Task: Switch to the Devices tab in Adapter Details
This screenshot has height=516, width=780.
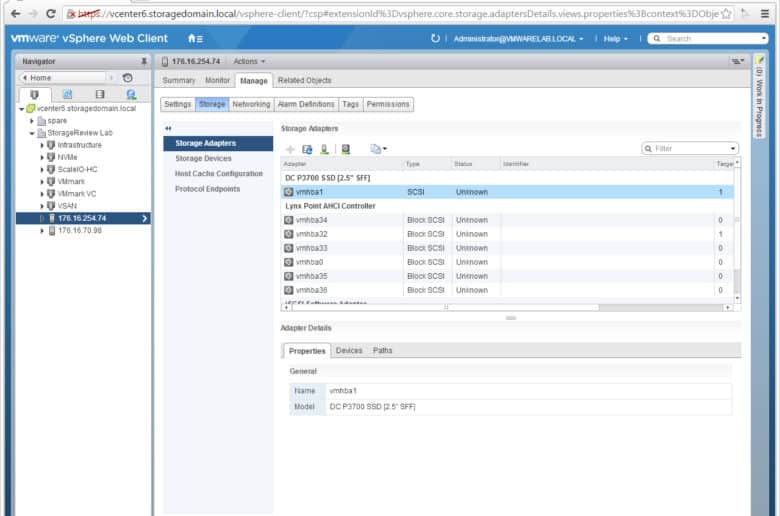Action: point(349,350)
